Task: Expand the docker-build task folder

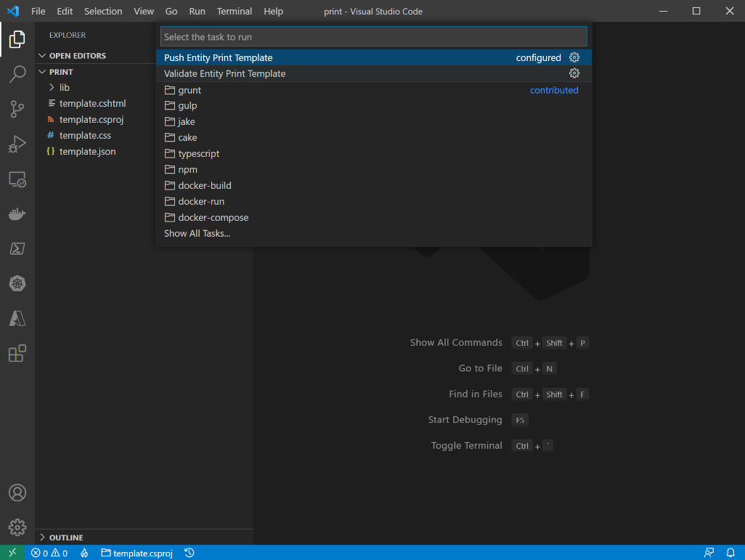Action: (x=374, y=185)
